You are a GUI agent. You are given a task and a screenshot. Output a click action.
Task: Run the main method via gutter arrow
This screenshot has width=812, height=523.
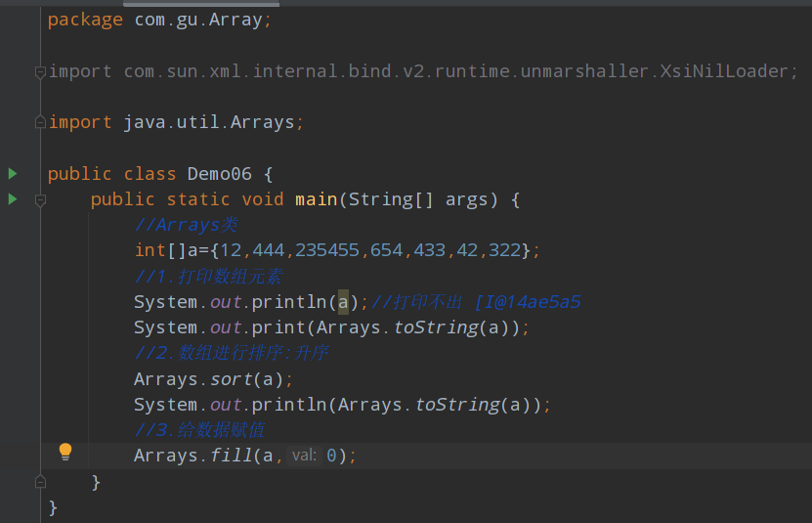point(13,199)
